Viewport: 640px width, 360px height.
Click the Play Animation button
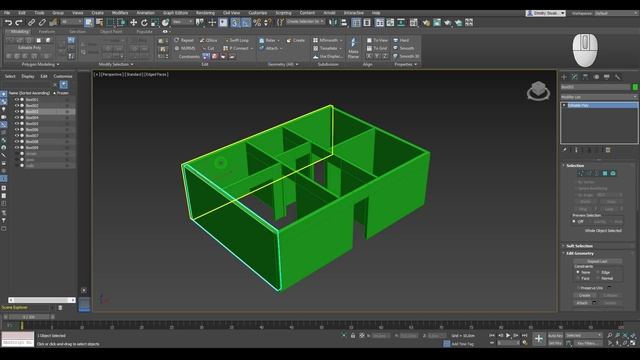[508, 336]
